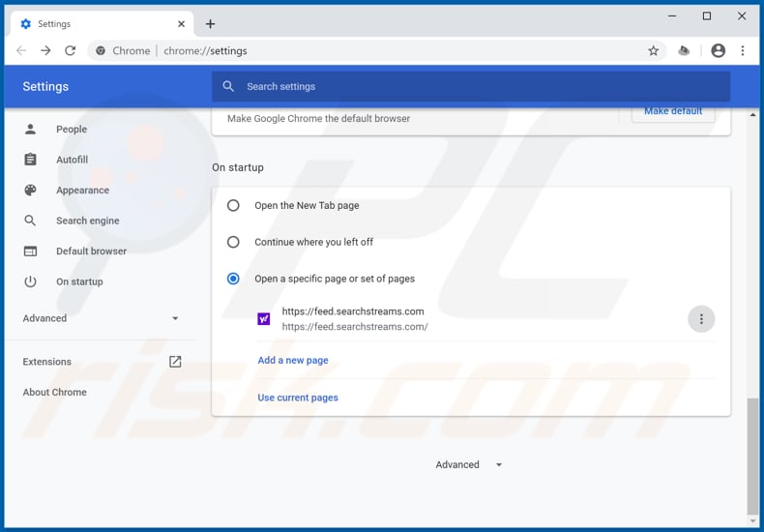Select Continue where you left off
The image size is (764, 532).
coord(233,242)
